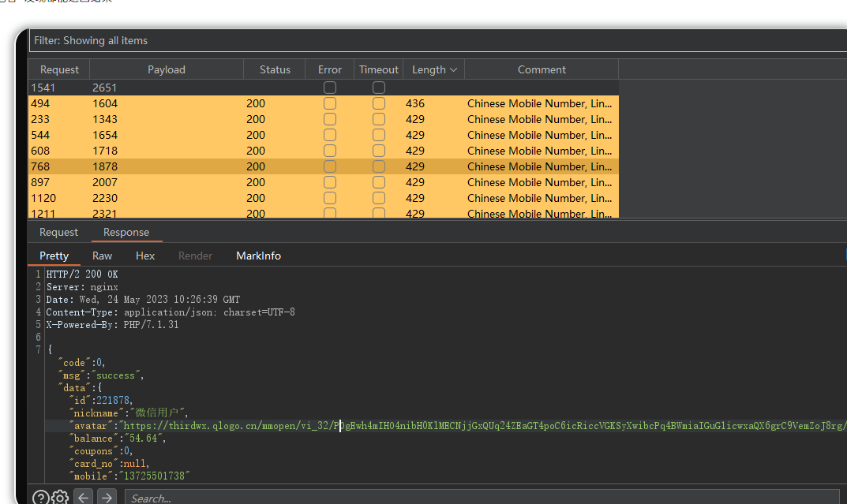This screenshot has height=504, width=847.
Task: Switch to the Raw view tab
Action: click(102, 256)
